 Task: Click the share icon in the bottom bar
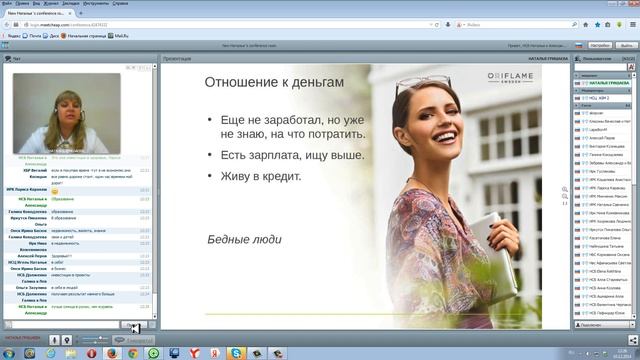tap(633, 340)
